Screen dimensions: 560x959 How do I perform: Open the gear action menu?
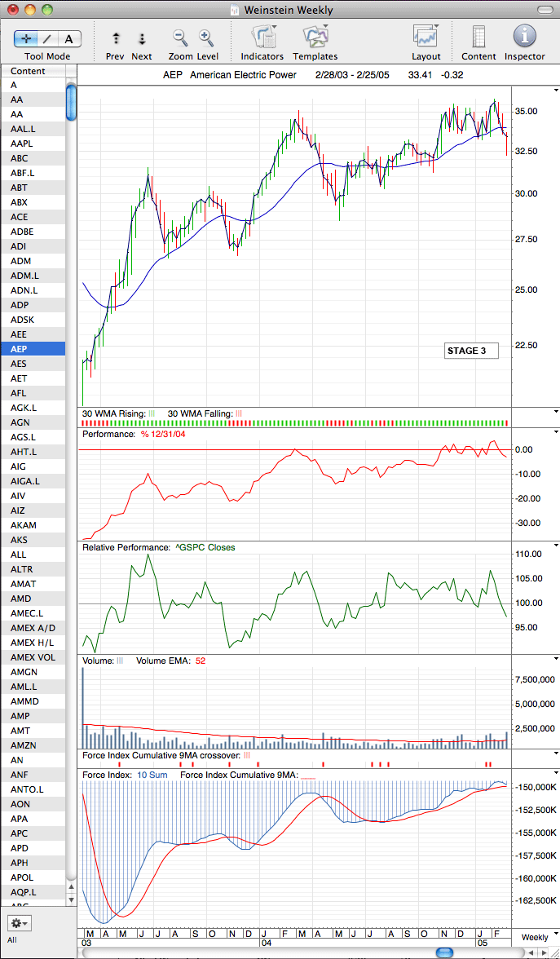pos(20,923)
